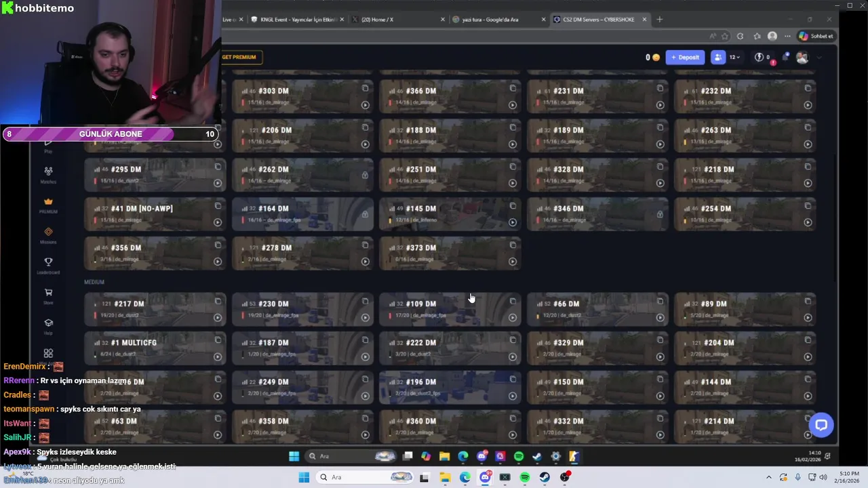Copy address of server #366 DM
Image resolution: width=868 pixels, height=488 pixels.
(513, 88)
